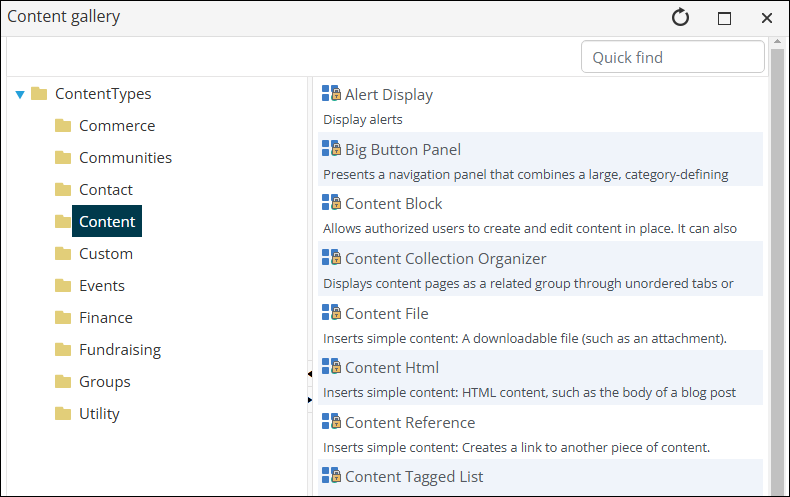Collapse the left pane with splitter arrow
This screenshot has width=790, height=497.
310,374
